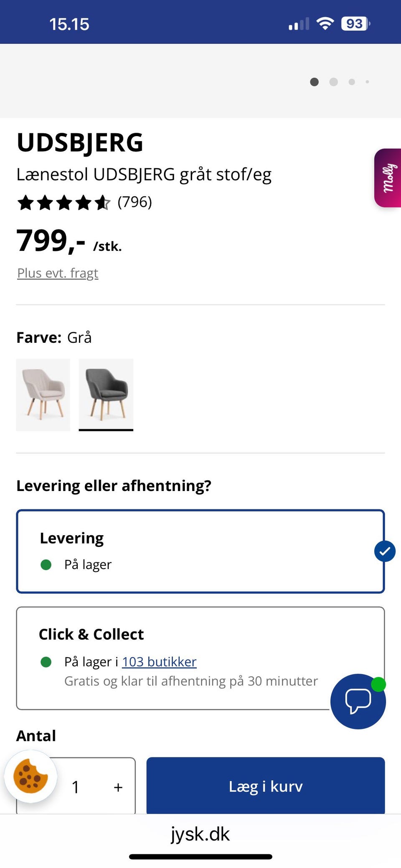Screen dimensions: 401x868
Task: Select the beige chair color swatch
Action: (x=43, y=394)
